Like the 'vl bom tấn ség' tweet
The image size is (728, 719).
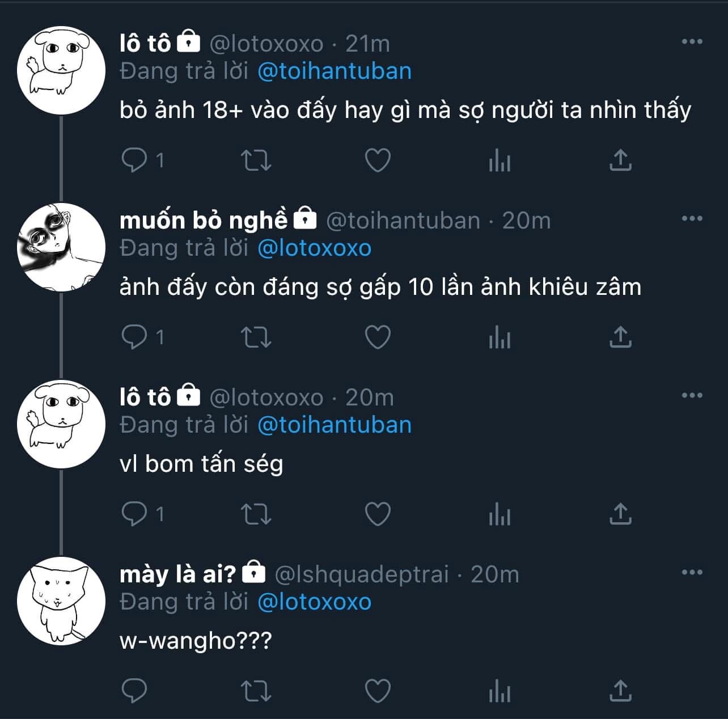pos(378,514)
